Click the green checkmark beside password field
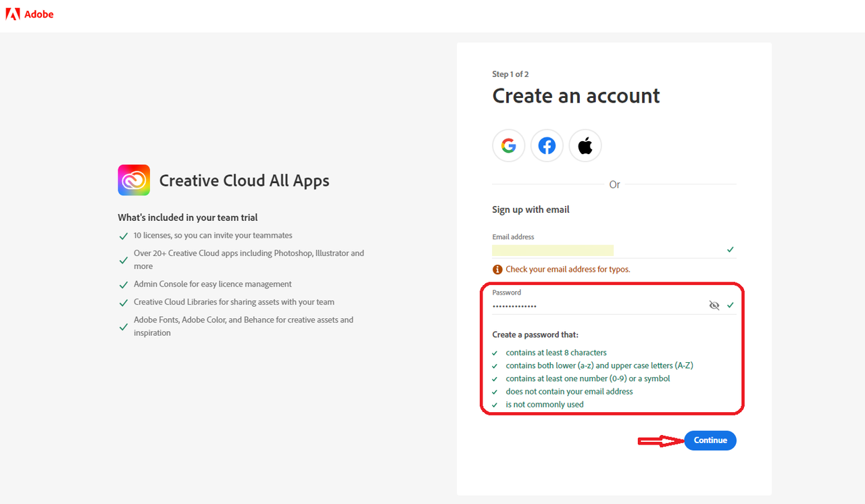 point(731,305)
